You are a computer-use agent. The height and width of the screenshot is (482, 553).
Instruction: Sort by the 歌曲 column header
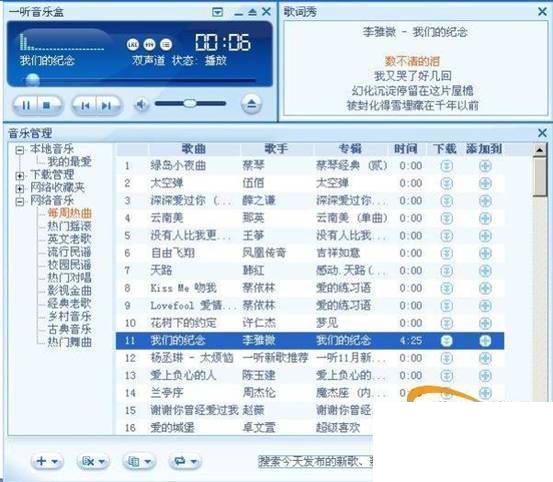coord(194,149)
